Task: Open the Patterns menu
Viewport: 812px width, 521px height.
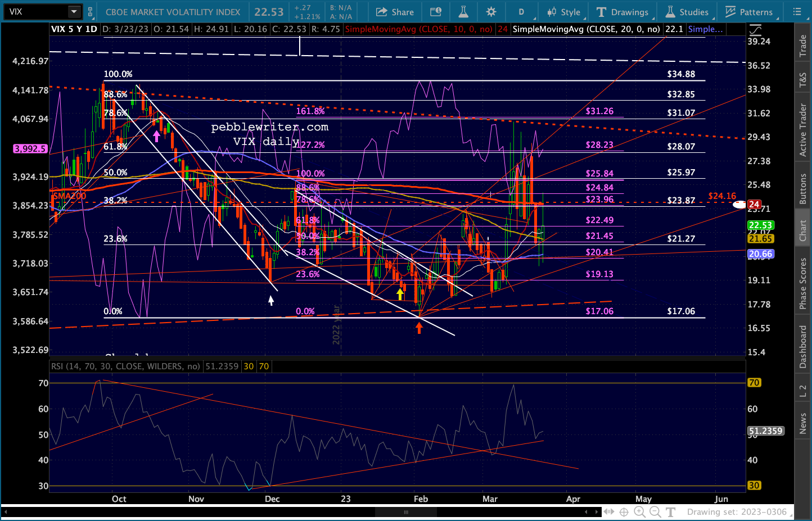Action: 749,12
